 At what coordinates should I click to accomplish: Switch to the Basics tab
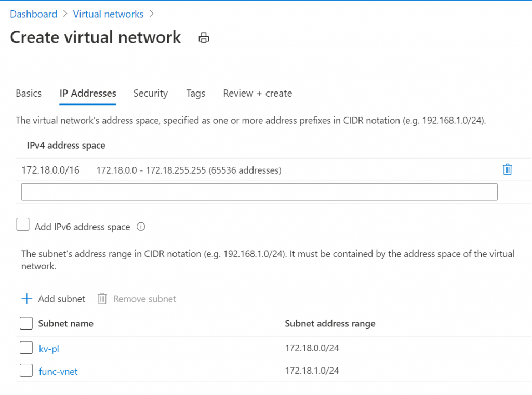(x=29, y=94)
